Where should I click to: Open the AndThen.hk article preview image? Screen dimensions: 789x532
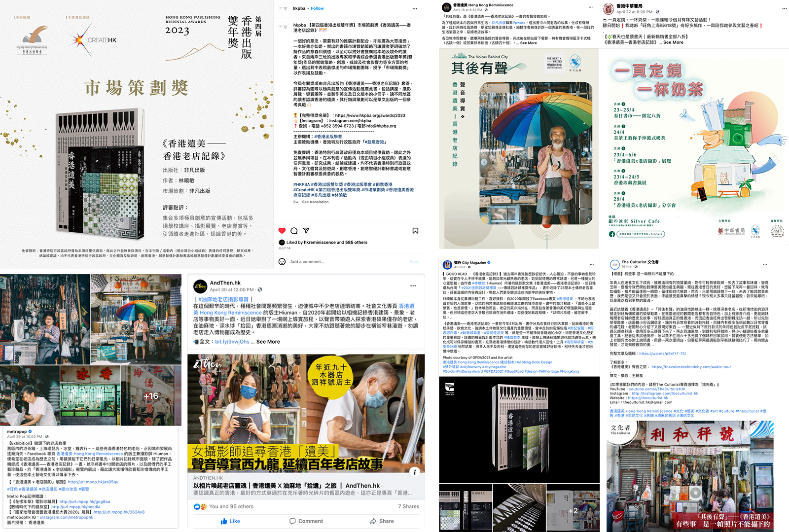coord(306,413)
